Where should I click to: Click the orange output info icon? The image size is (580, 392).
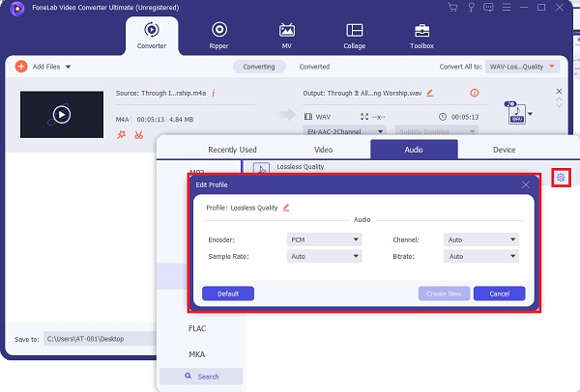pyautogui.click(x=475, y=93)
